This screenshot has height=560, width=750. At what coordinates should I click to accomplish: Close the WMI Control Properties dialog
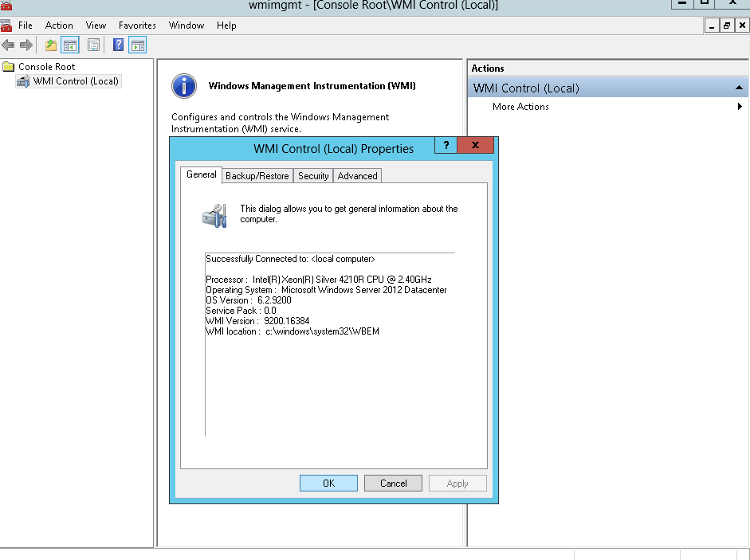click(476, 146)
